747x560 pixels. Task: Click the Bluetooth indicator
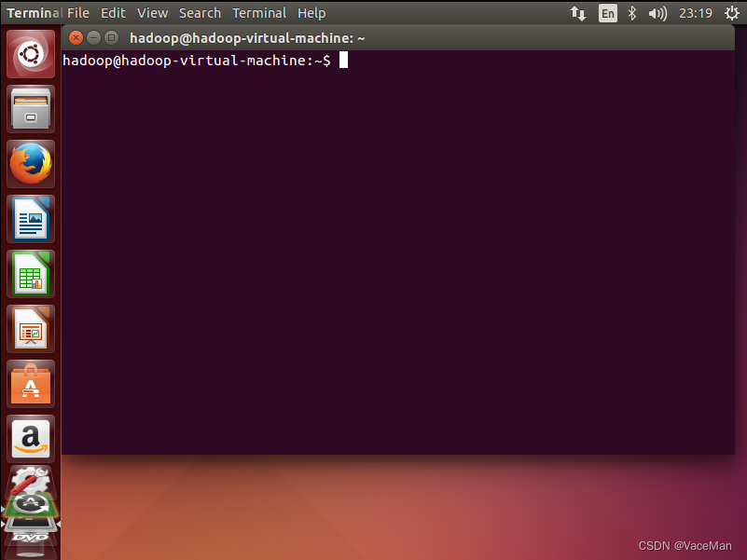tap(632, 13)
